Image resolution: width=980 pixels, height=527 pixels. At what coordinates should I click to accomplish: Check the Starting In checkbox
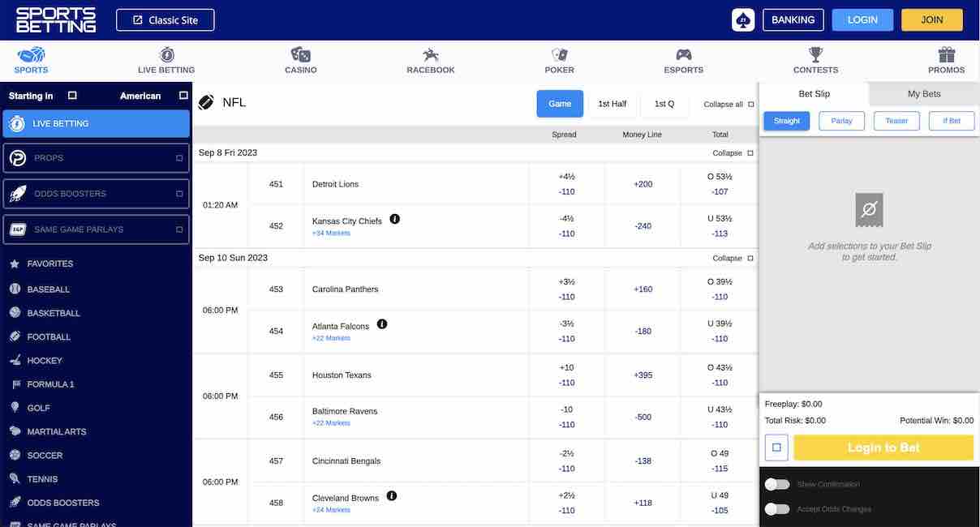coord(70,93)
